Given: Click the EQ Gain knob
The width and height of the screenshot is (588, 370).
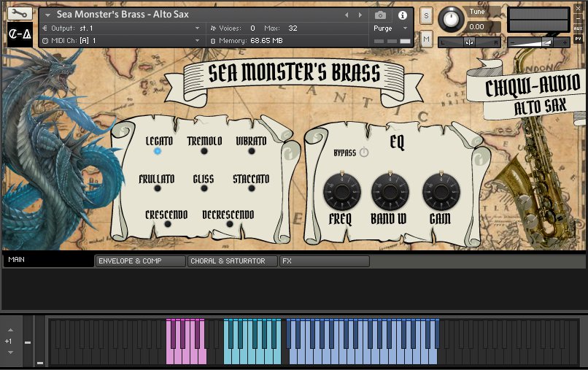Looking at the screenshot, I should (x=440, y=193).
